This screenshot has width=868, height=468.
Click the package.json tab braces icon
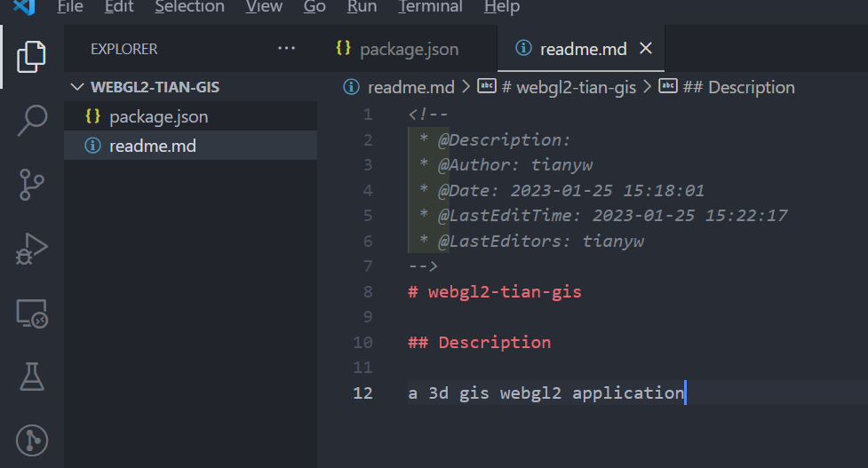[x=343, y=48]
